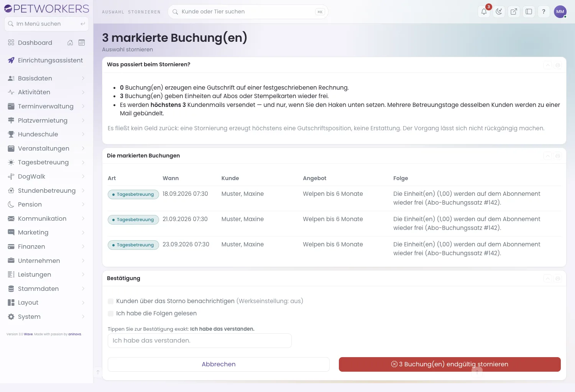This screenshot has height=392, width=575.
Task: Check 'Ich habe die Folgen gelesen'
Action: pyautogui.click(x=111, y=313)
